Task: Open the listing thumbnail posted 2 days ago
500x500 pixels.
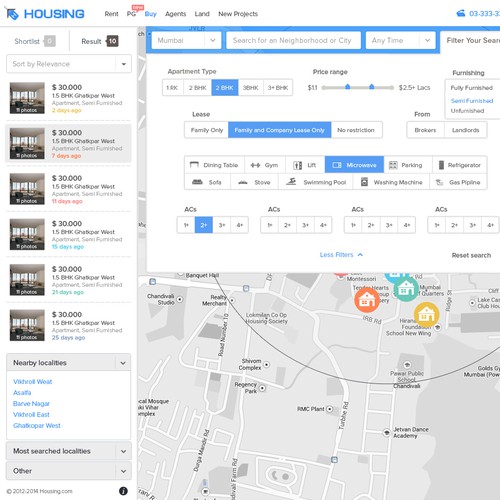Action: 27,98
